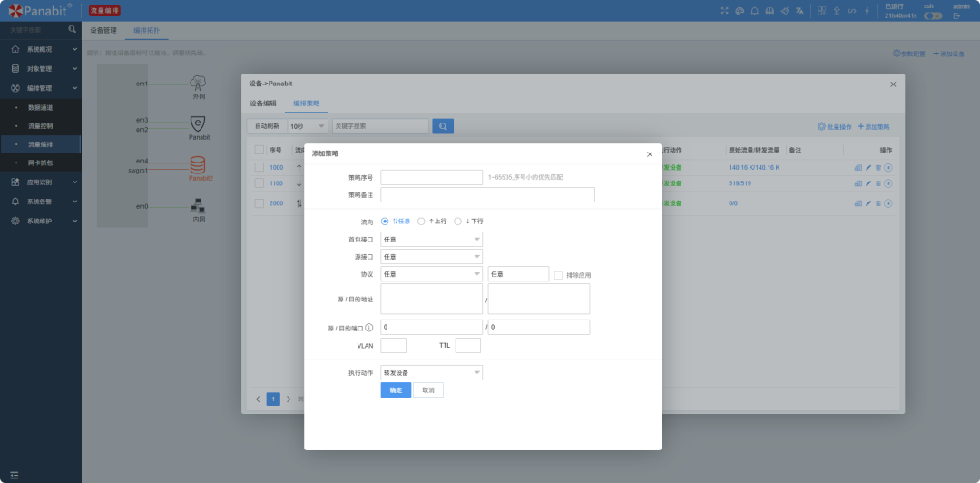Check the row checkbox for policy 1100
This screenshot has width=980, height=483.
click(259, 183)
